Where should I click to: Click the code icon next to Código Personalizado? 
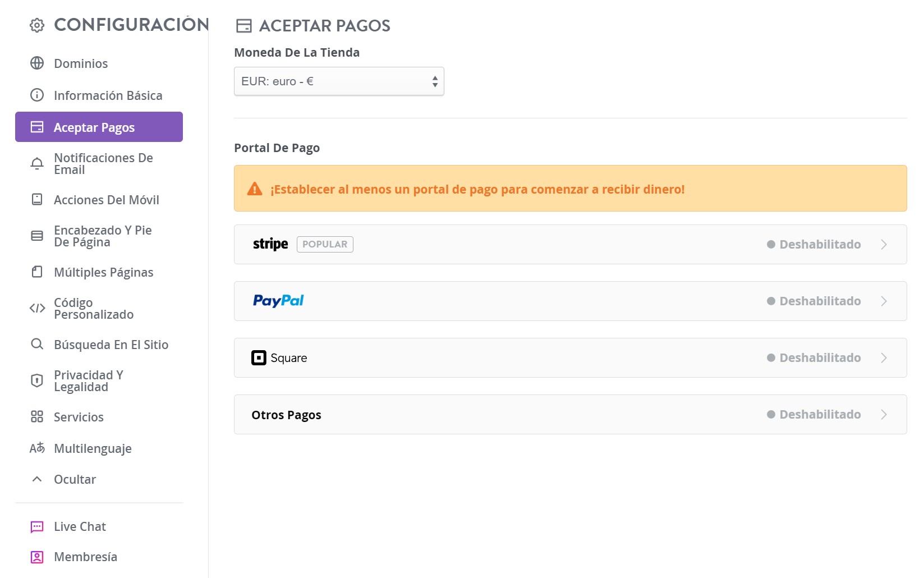pyautogui.click(x=37, y=308)
